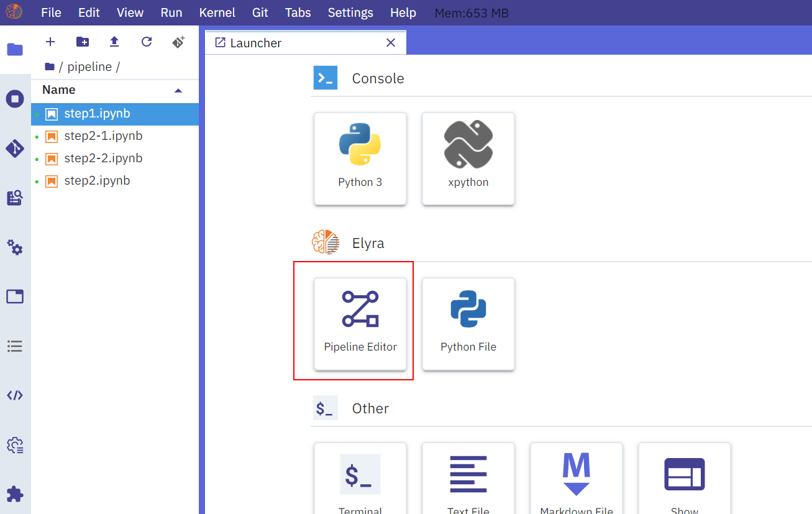Create a new Text File
The image size is (812, 514).
click(x=468, y=478)
